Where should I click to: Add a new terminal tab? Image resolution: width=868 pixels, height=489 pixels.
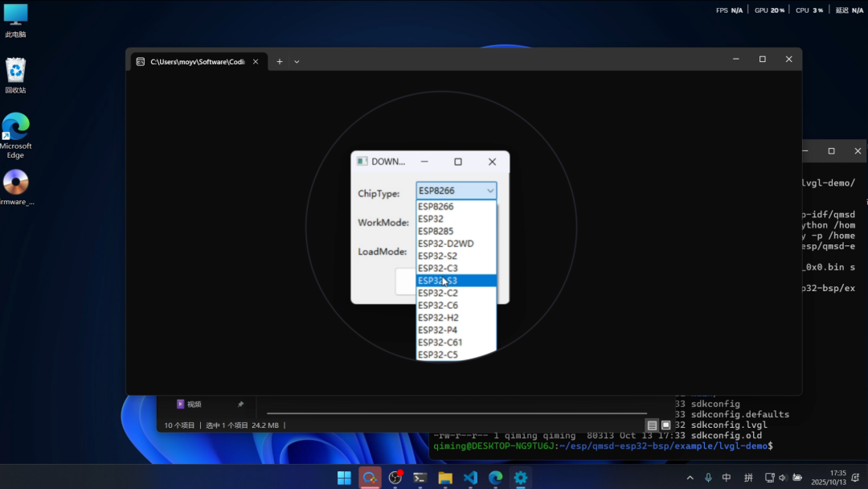(280, 61)
